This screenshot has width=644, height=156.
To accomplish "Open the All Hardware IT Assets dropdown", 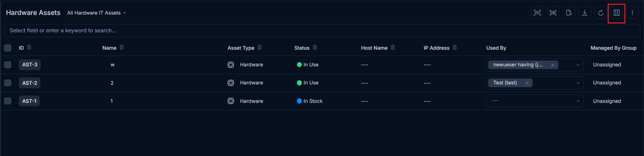I will (97, 13).
